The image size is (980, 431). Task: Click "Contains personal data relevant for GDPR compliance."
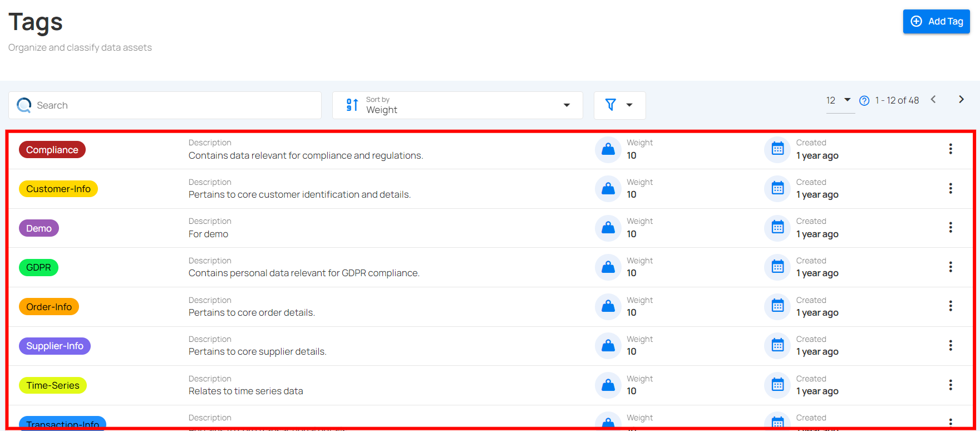[x=304, y=273]
